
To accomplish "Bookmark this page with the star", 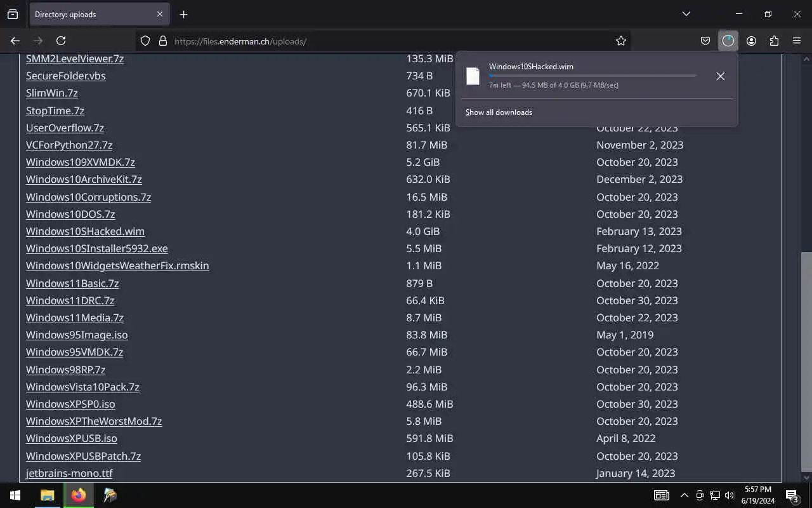I will click(x=621, y=41).
